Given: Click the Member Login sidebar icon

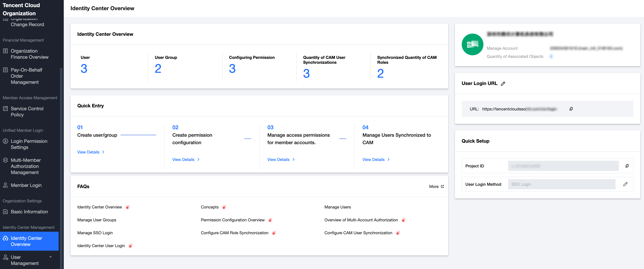Looking at the screenshot, I should [5, 185].
